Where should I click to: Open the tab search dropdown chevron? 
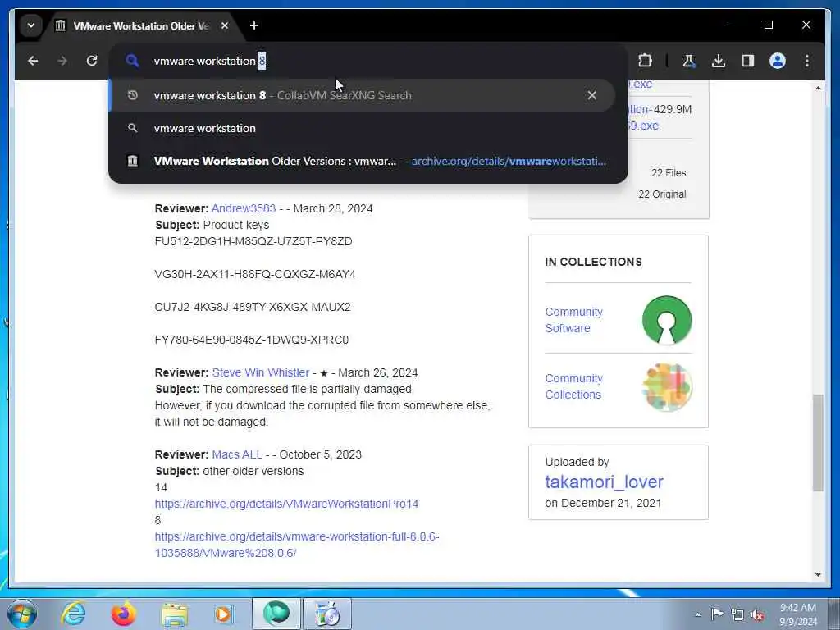31,25
